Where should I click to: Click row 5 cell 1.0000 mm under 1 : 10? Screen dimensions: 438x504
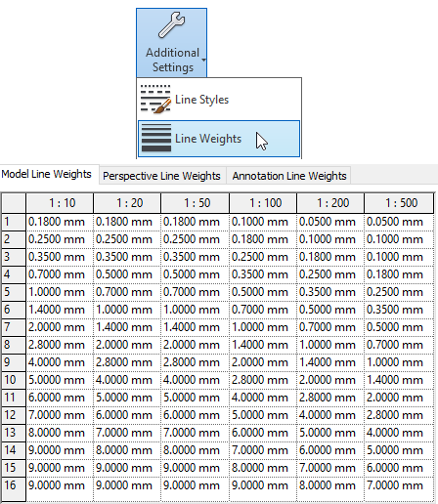(60, 292)
